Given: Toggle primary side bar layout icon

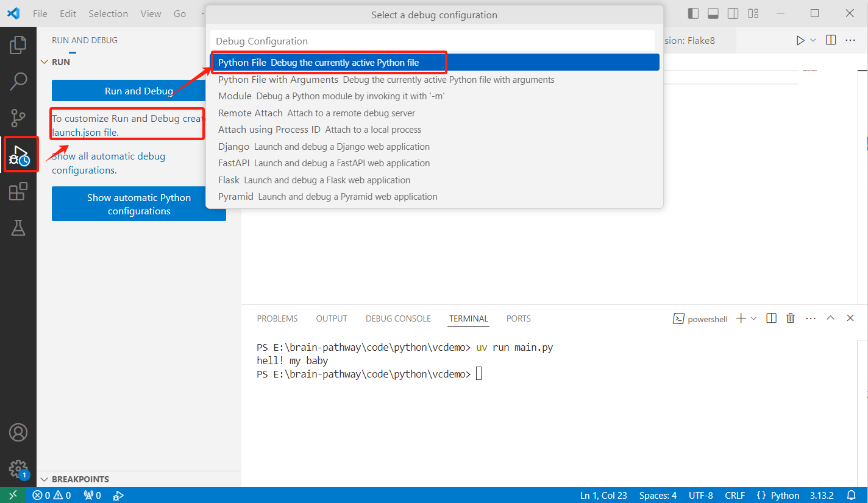Looking at the screenshot, I should [x=693, y=13].
